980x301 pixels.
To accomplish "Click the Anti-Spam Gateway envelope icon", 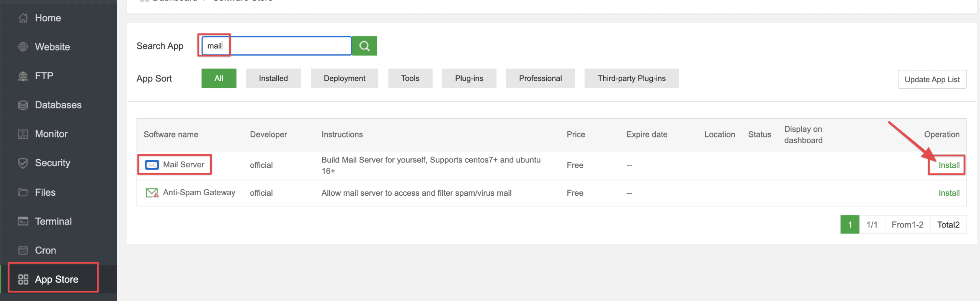I will point(152,193).
